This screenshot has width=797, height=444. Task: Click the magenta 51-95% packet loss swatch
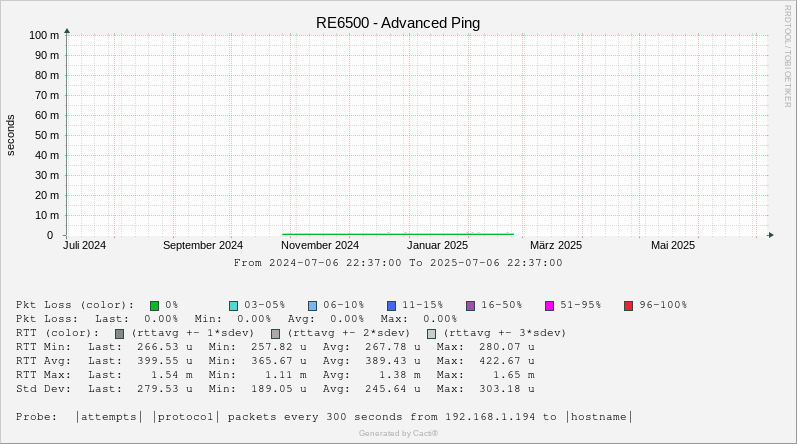(x=549, y=306)
